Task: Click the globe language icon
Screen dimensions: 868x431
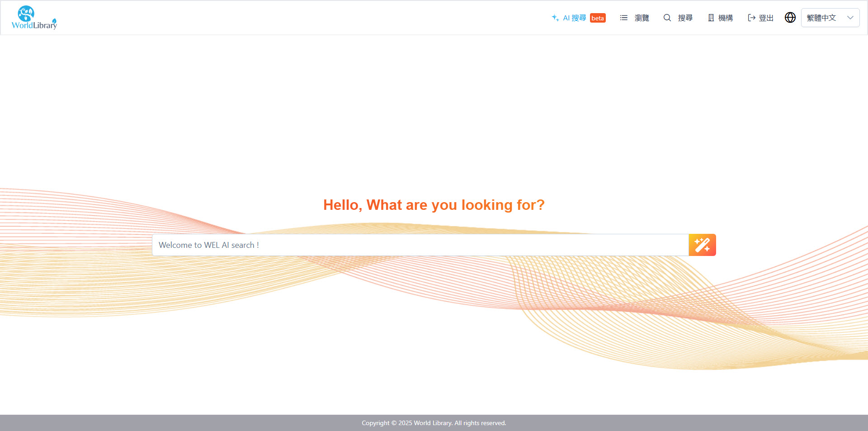Action: click(x=790, y=18)
